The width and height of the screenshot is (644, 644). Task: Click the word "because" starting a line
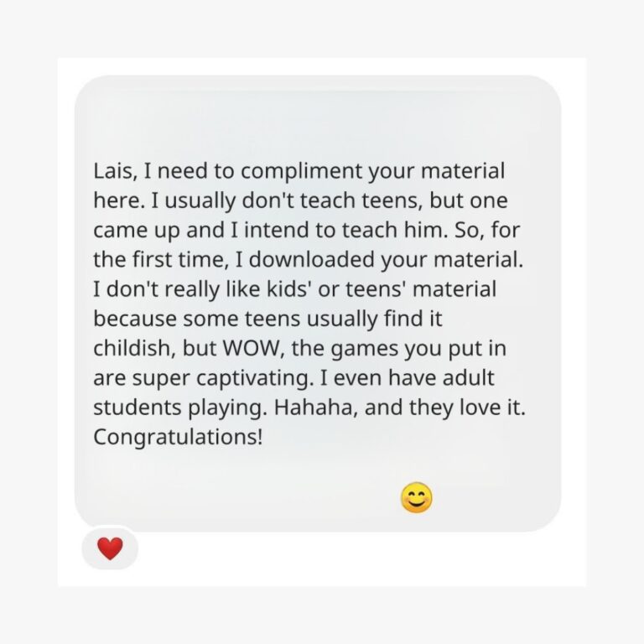point(135,319)
